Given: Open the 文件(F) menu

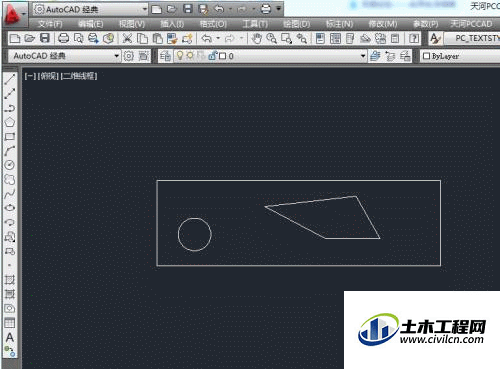Looking at the screenshot, I should pyautogui.click(x=50, y=24).
